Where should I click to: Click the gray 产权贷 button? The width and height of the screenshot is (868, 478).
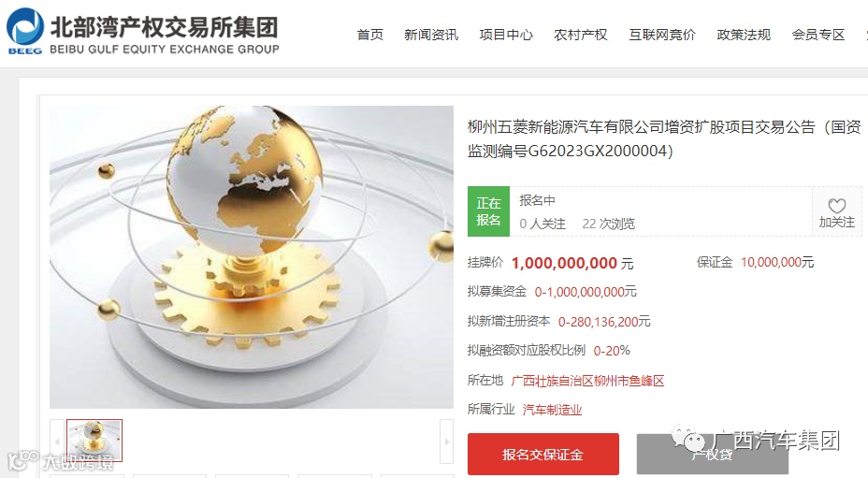pos(713,455)
